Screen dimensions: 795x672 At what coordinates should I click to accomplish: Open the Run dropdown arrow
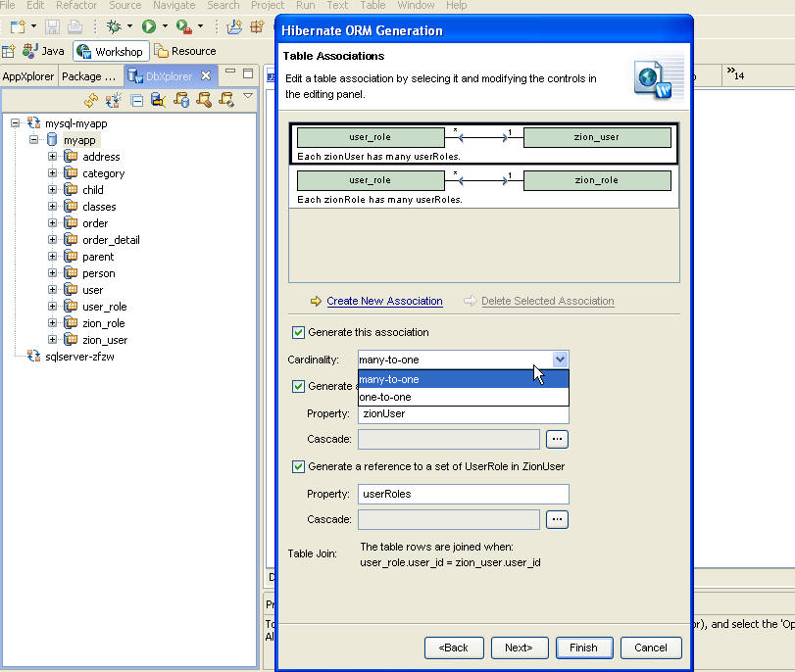coord(165,25)
